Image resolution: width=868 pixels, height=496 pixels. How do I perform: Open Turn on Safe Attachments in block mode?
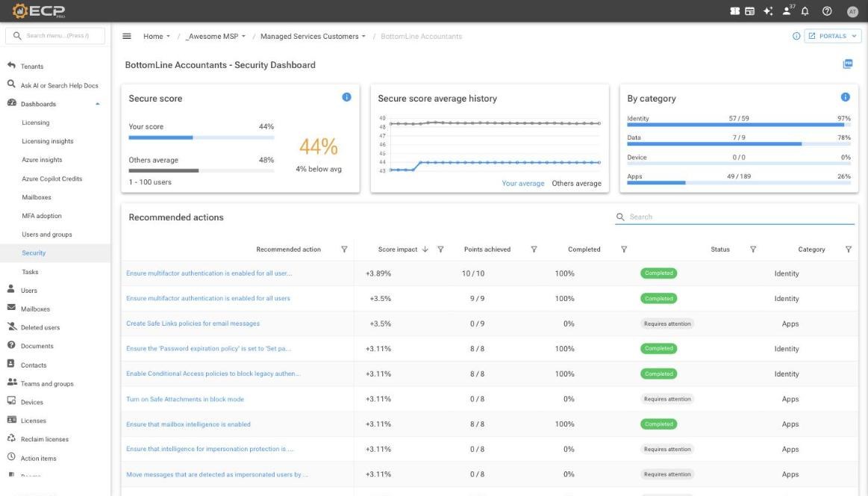(185, 399)
